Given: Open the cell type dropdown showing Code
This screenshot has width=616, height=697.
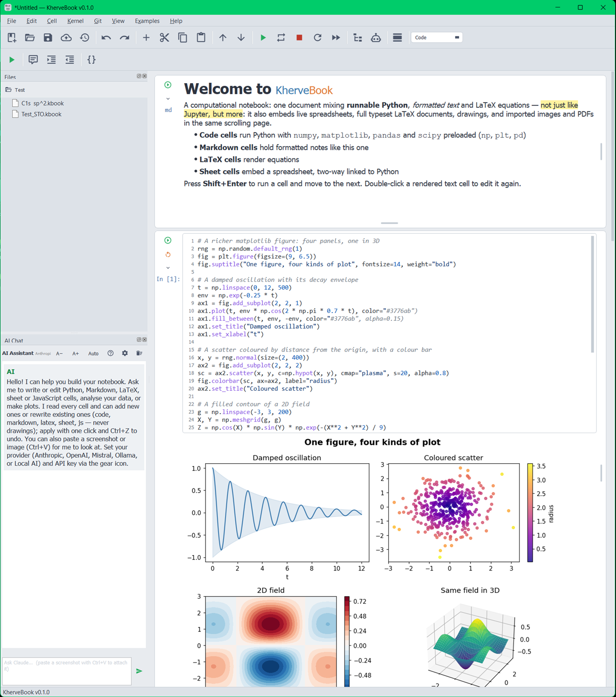Looking at the screenshot, I should coord(437,37).
